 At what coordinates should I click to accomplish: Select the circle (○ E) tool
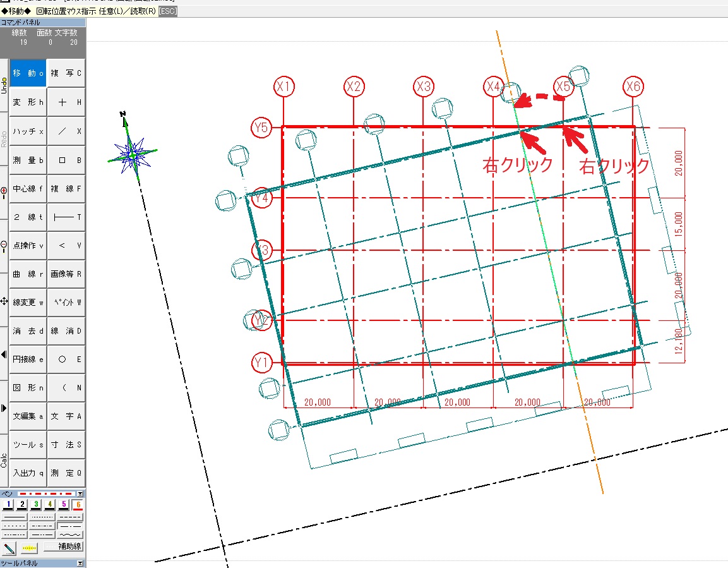66,360
